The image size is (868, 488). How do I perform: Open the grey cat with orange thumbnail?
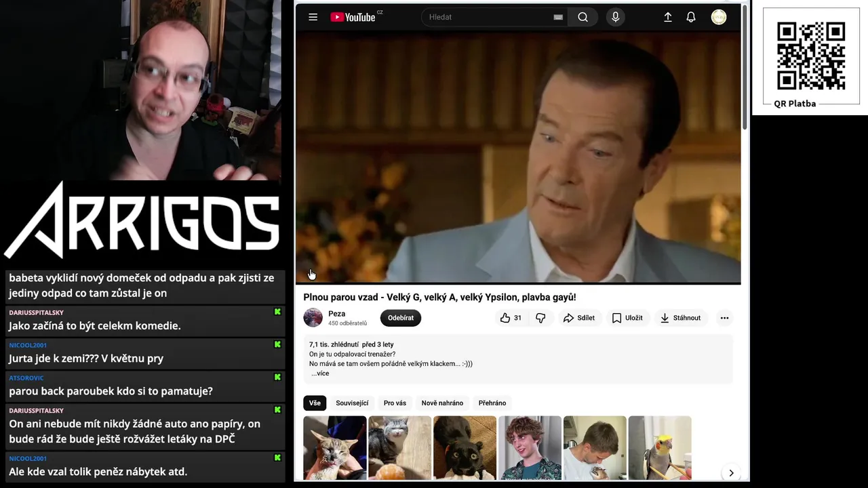(x=400, y=448)
